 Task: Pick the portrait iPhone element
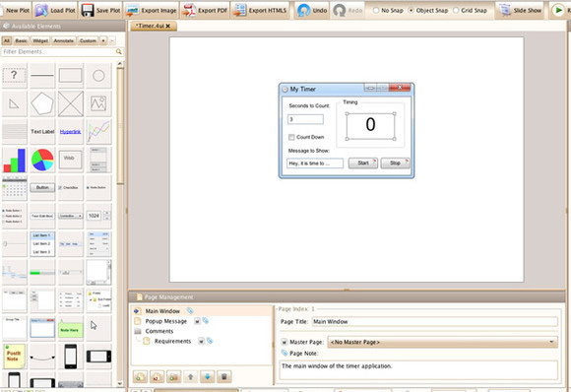tap(70, 357)
